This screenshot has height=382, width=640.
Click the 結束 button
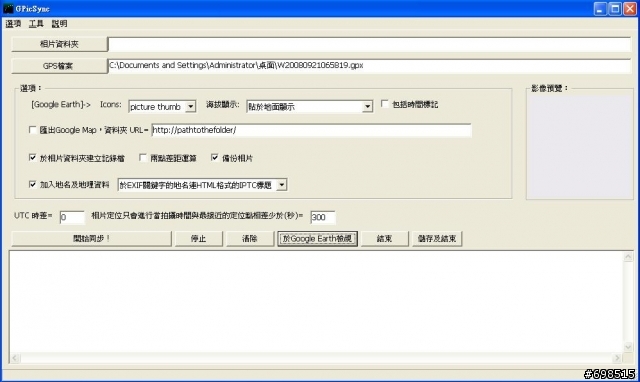coord(384,238)
